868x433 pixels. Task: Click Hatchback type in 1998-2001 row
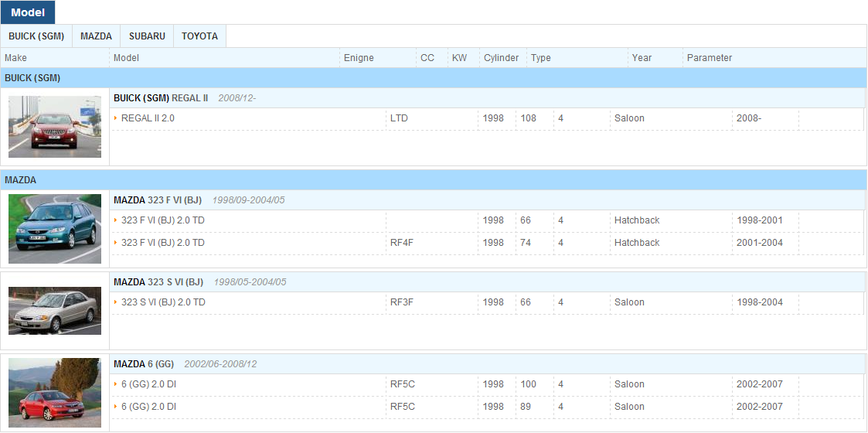tap(637, 220)
